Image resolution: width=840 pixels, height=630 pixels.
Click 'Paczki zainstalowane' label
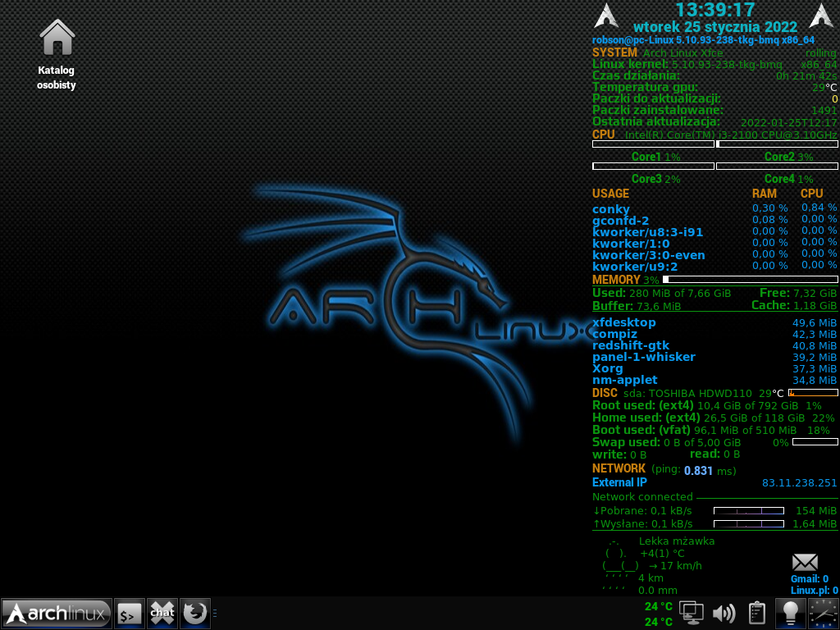pos(657,110)
